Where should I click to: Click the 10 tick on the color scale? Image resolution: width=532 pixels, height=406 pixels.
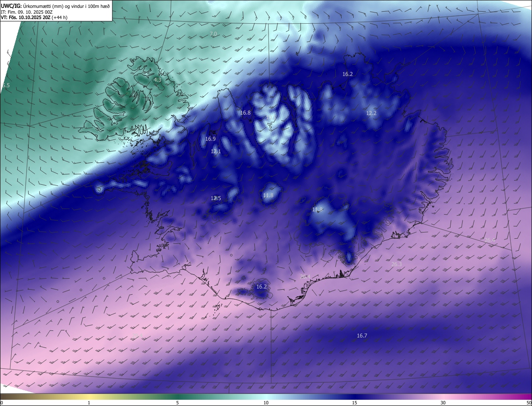266,403
